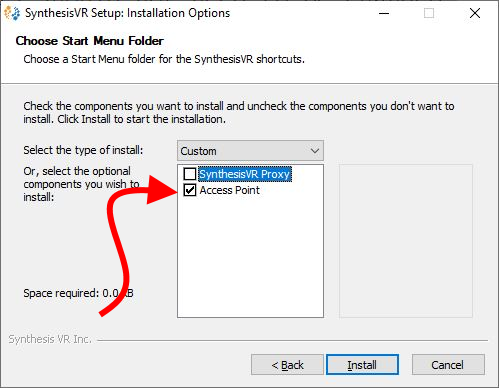
Task: Uncheck the Access Point checkbox
Action: point(190,190)
